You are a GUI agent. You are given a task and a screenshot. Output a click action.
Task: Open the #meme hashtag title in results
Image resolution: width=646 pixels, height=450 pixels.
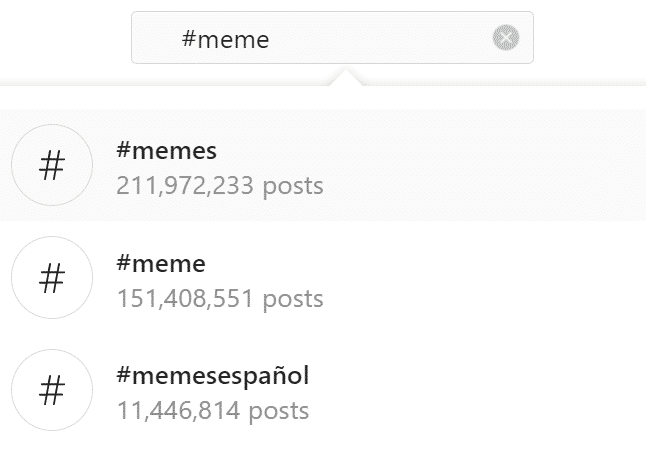point(161,264)
